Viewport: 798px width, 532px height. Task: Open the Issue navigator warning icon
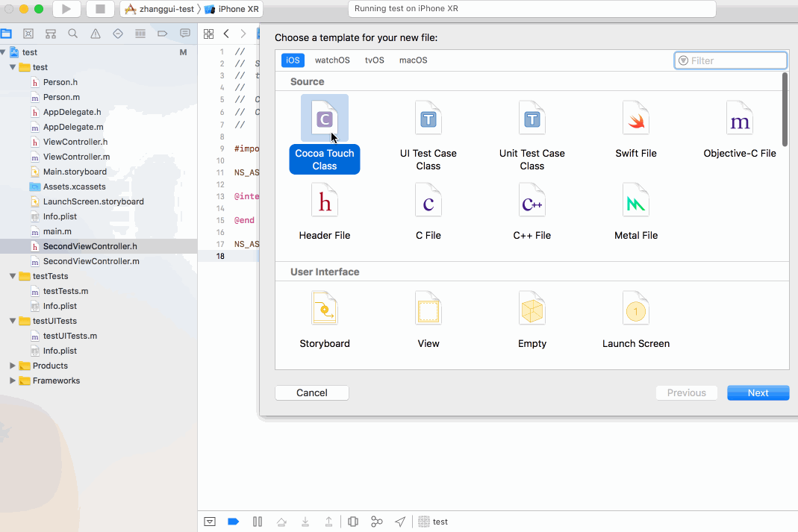pyautogui.click(x=96, y=34)
